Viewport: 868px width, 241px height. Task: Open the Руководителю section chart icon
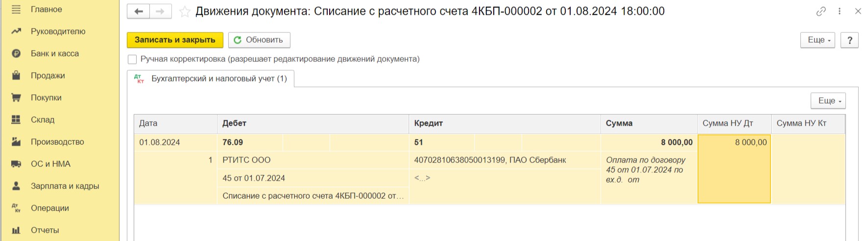pyautogui.click(x=16, y=31)
